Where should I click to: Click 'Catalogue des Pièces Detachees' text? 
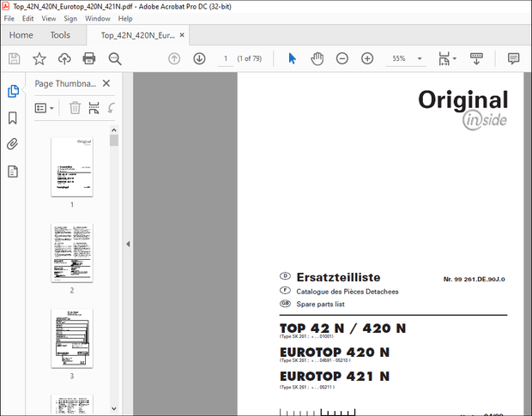point(348,292)
